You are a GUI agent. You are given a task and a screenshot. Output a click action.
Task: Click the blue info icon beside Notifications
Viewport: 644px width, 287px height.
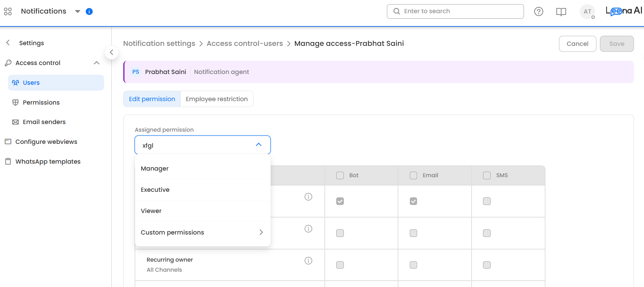89,11
